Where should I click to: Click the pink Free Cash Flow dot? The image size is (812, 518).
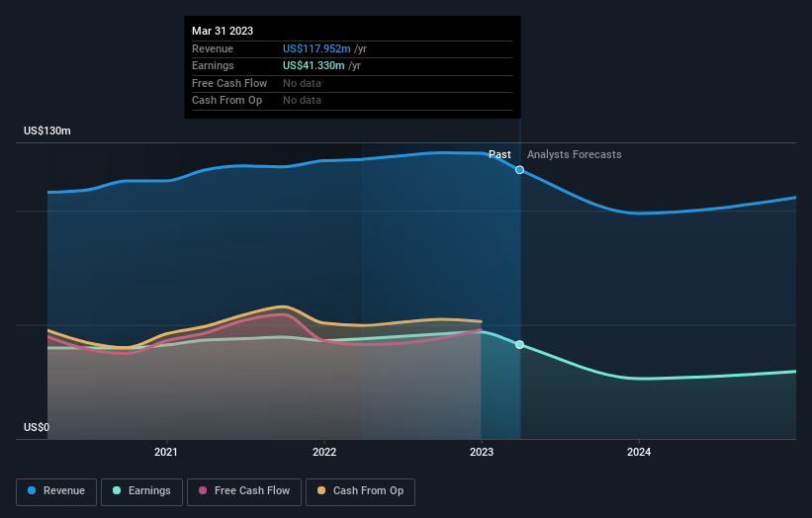coord(203,490)
